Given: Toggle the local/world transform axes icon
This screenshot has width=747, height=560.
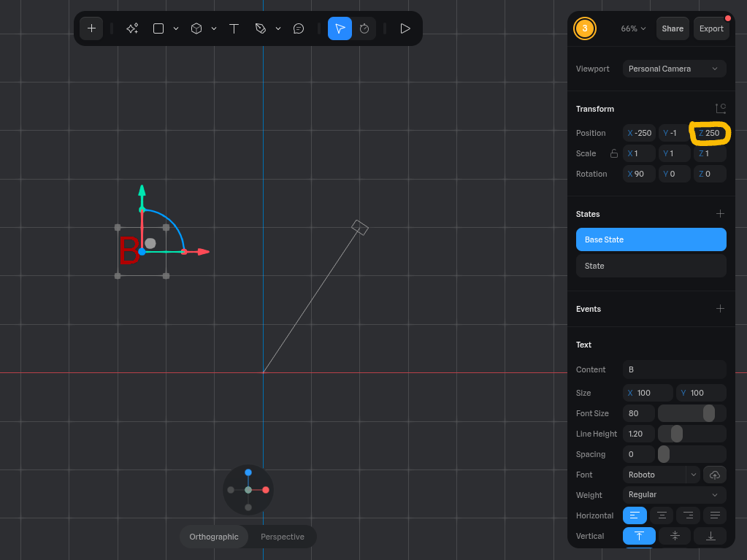Looking at the screenshot, I should pos(720,109).
